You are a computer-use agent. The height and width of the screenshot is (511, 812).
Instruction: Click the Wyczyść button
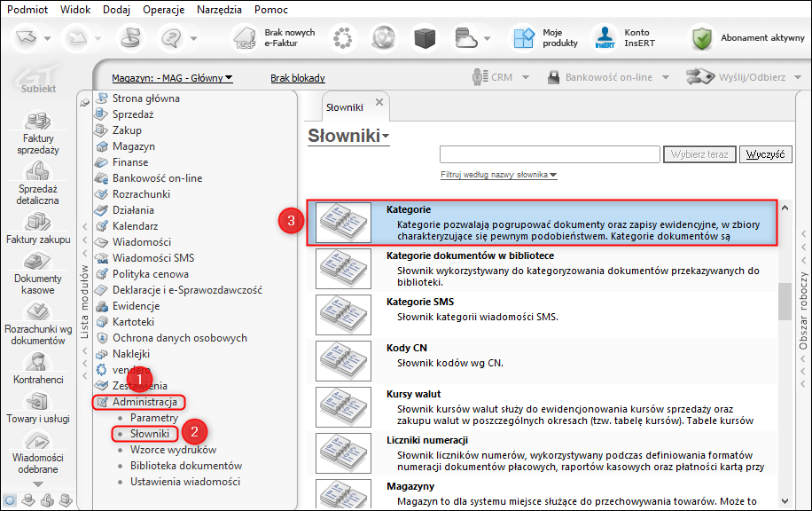pos(765,154)
